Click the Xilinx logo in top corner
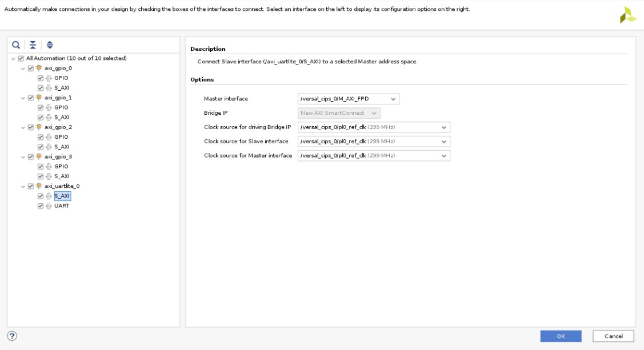 click(x=627, y=15)
